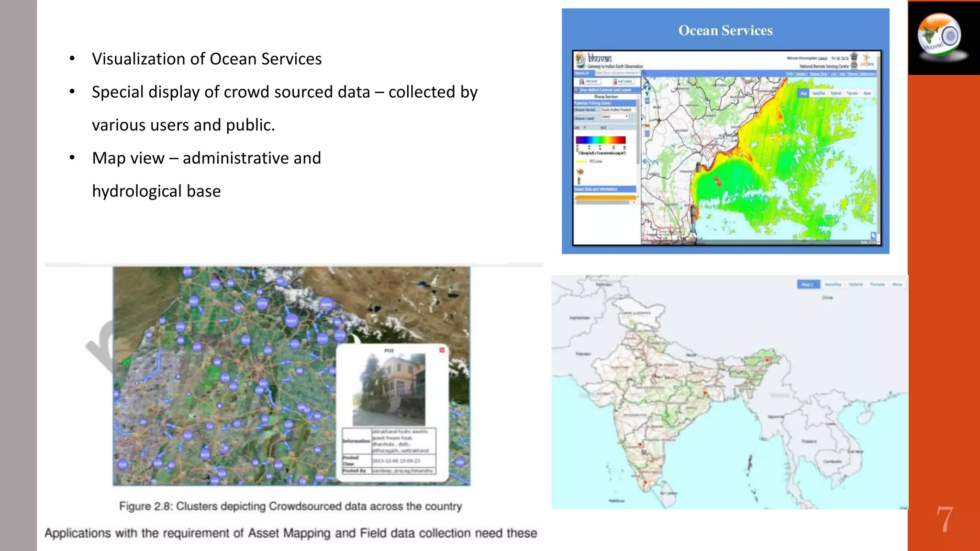The width and height of the screenshot is (980, 551).
Task: Toggle the CHL checkbox
Action: coord(585,127)
